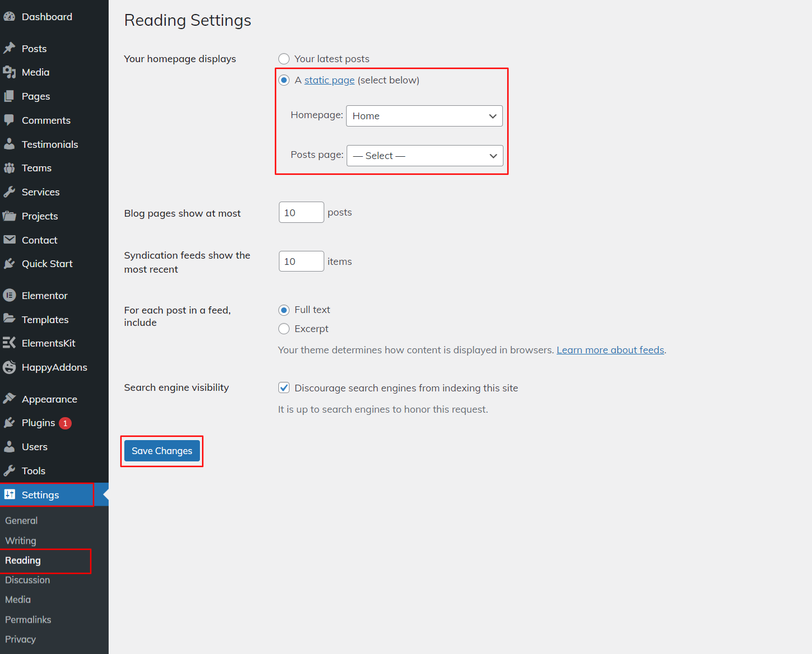The height and width of the screenshot is (654, 812).
Task: Click the Tools wrench icon
Action: [x=10, y=471]
